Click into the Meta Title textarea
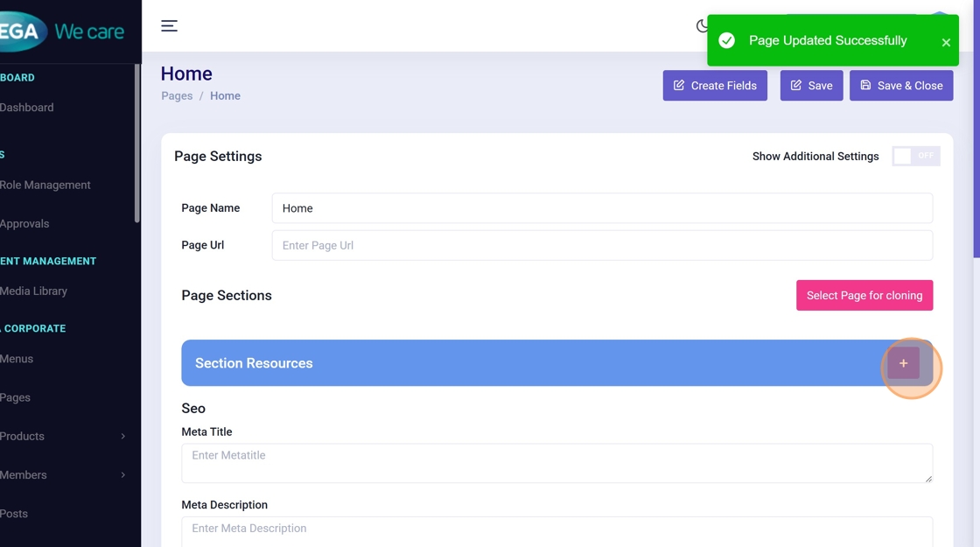The image size is (980, 547). 556,463
